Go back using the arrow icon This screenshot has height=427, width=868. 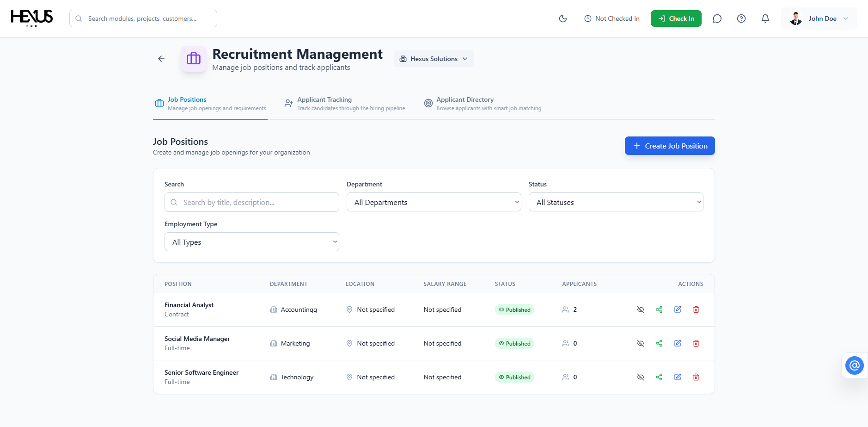pyautogui.click(x=161, y=59)
